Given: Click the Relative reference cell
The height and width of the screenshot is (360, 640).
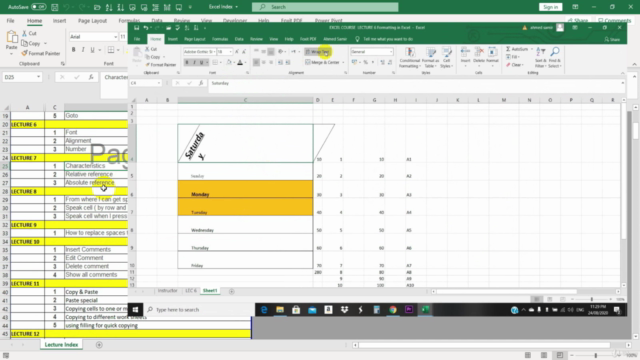Looking at the screenshot, I should [x=96, y=174].
